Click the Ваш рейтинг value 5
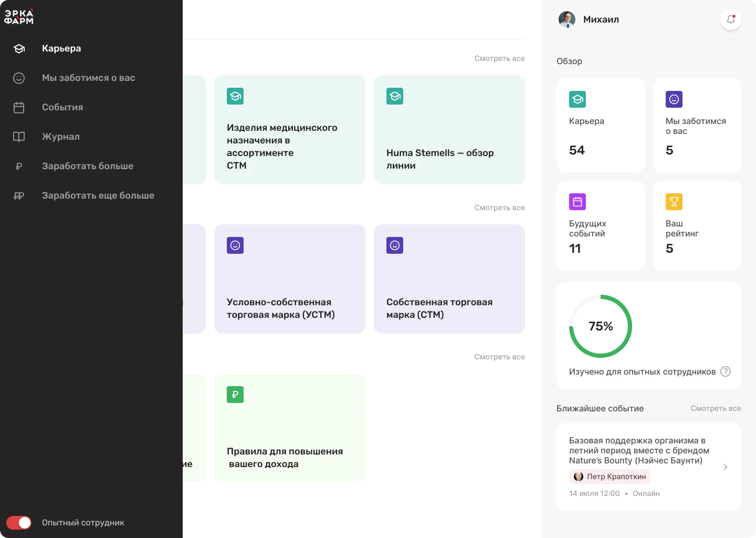Viewport: 756px width, 538px height. pos(669,249)
